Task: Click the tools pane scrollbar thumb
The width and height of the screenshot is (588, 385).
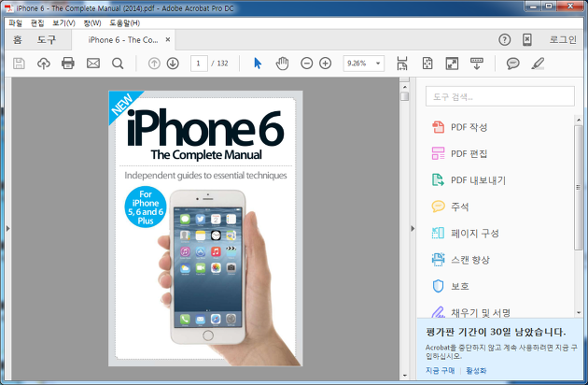Action: coord(579,187)
